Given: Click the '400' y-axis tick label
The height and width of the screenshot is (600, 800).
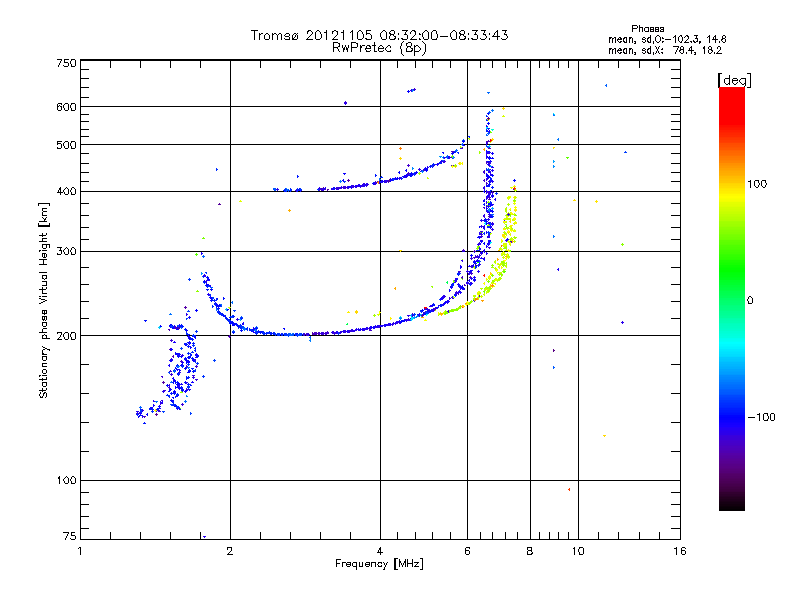Looking at the screenshot, I should [66, 191].
